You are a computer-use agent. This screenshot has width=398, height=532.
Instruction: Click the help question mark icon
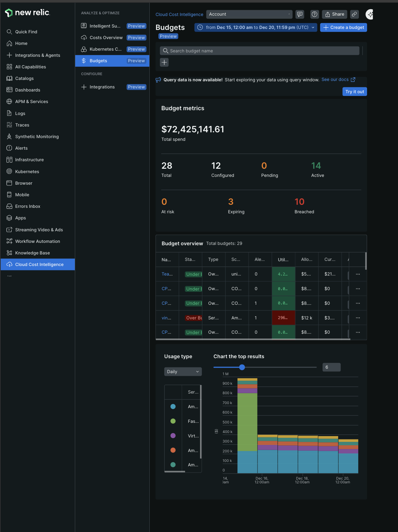[x=315, y=14]
